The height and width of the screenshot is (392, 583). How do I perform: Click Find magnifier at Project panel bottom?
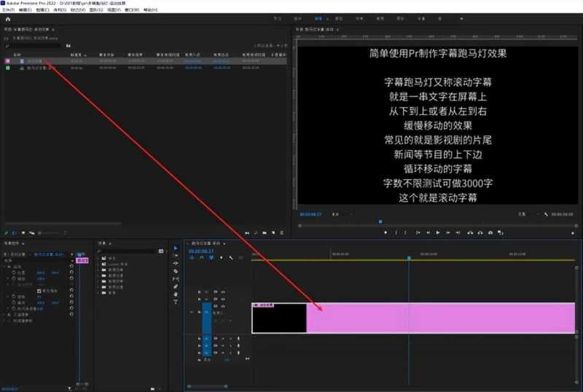256,233
